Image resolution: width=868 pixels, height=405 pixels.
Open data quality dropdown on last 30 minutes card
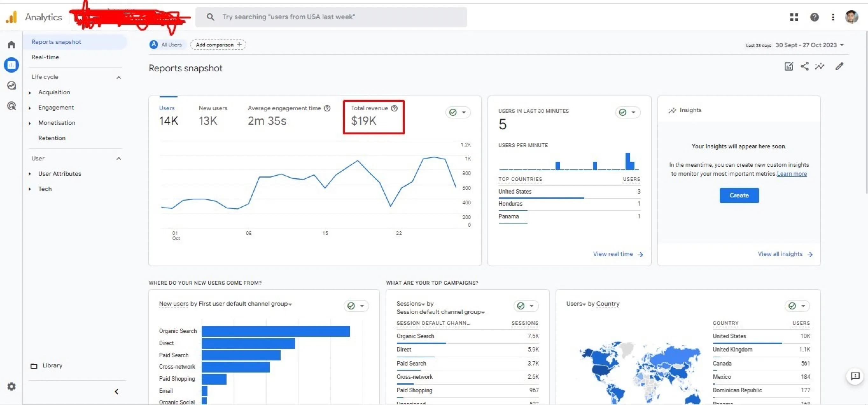[628, 112]
